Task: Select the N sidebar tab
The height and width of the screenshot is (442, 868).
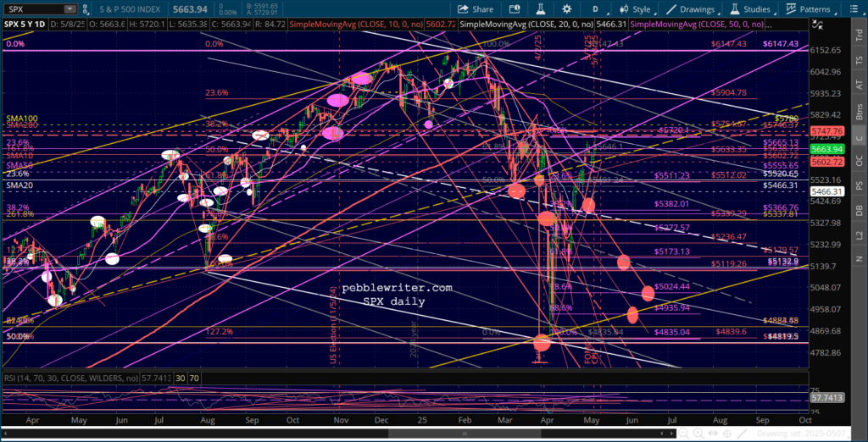Action: pyautogui.click(x=860, y=258)
